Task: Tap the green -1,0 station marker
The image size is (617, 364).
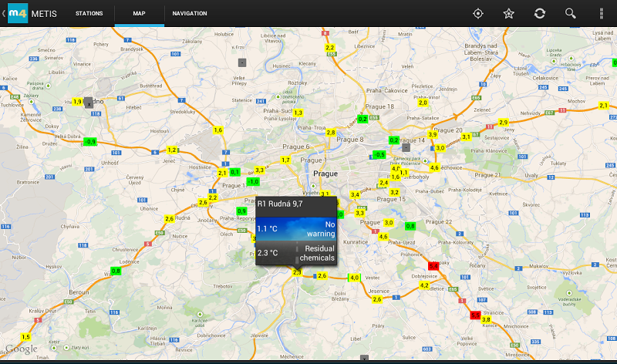Action: (x=253, y=182)
